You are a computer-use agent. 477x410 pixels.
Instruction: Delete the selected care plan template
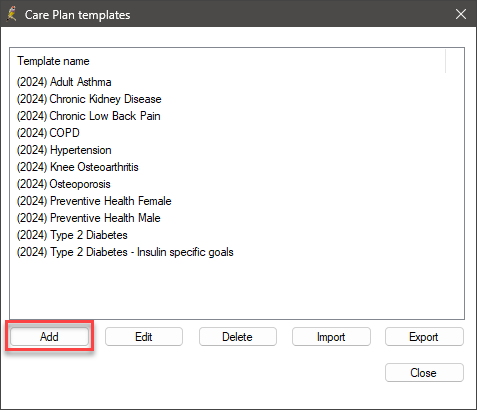(x=237, y=337)
